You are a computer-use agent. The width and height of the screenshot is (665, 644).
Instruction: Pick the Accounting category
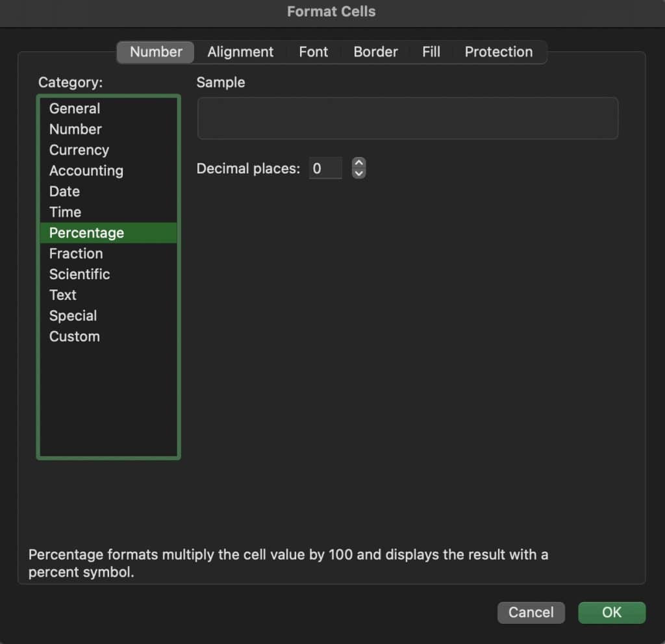(86, 171)
